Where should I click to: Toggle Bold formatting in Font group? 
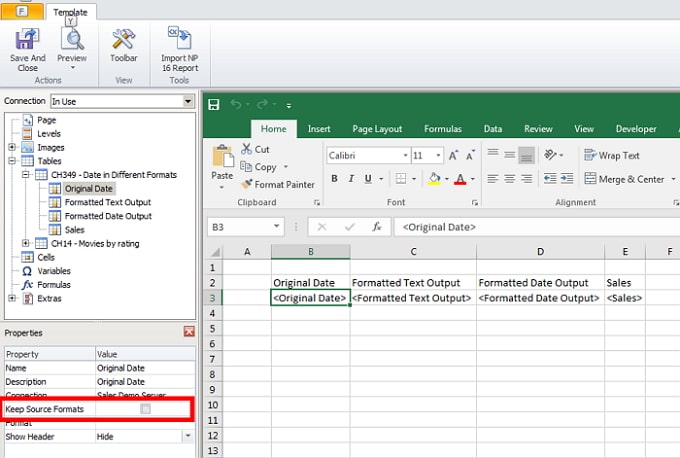pyautogui.click(x=335, y=179)
